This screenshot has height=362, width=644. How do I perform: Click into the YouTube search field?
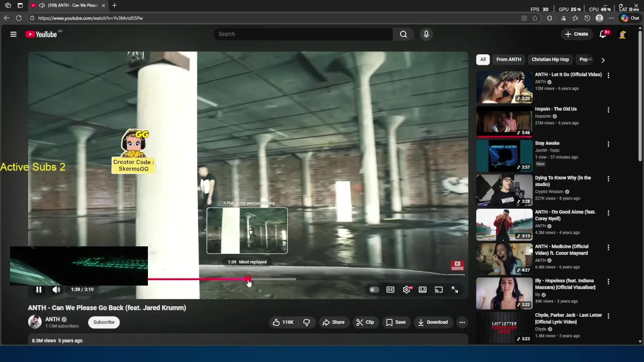pos(303,34)
